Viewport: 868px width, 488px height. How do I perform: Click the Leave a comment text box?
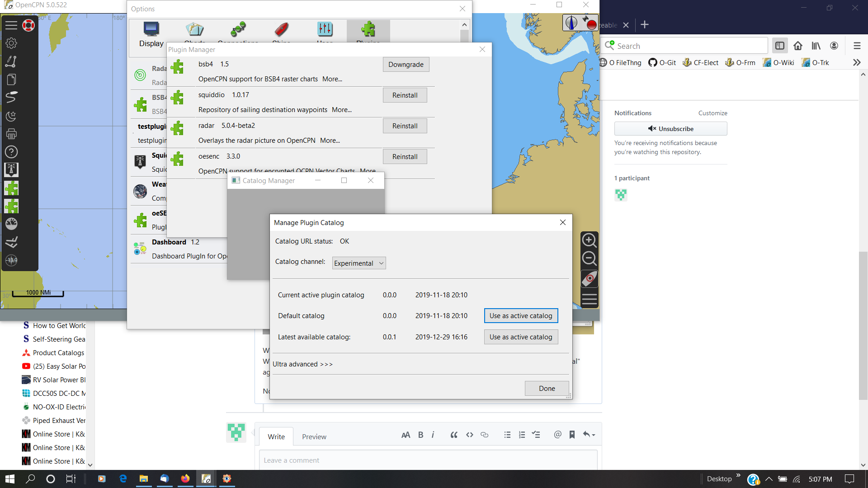(428, 460)
